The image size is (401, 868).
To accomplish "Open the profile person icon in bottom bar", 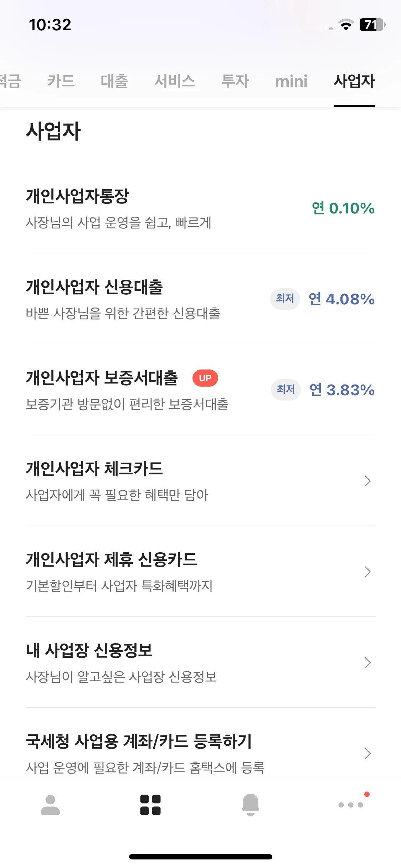I will click(50, 805).
